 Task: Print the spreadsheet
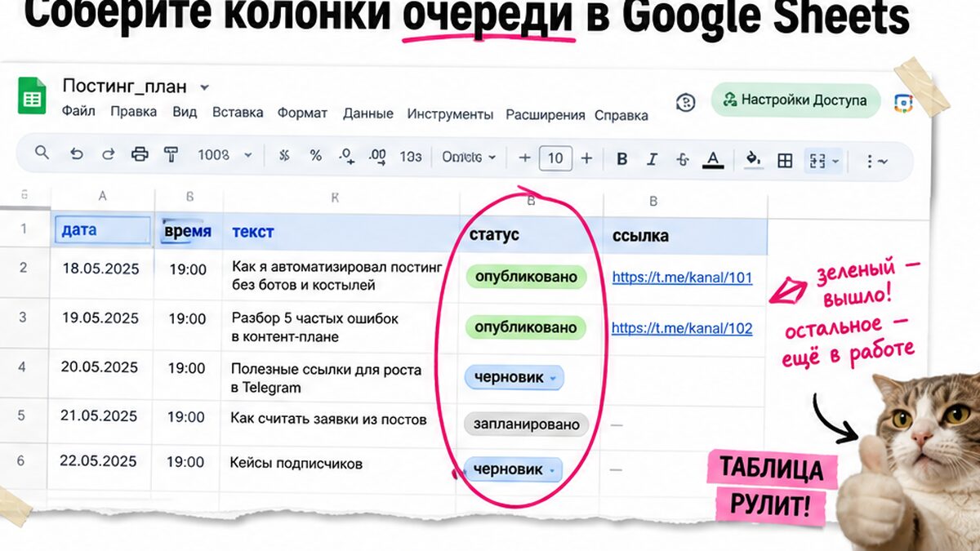click(140, 154)
